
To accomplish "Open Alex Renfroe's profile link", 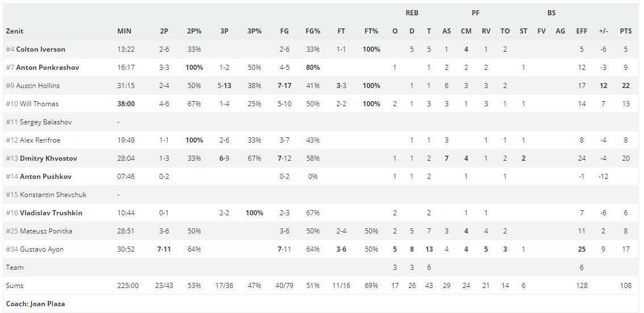I will click(x=40, y=140).
